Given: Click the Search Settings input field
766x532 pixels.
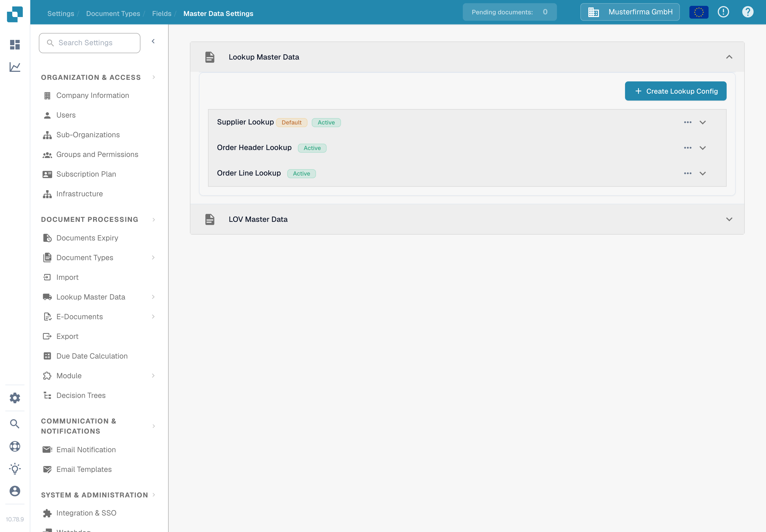Looking at the screenshot, I should (x=90, y=43).
